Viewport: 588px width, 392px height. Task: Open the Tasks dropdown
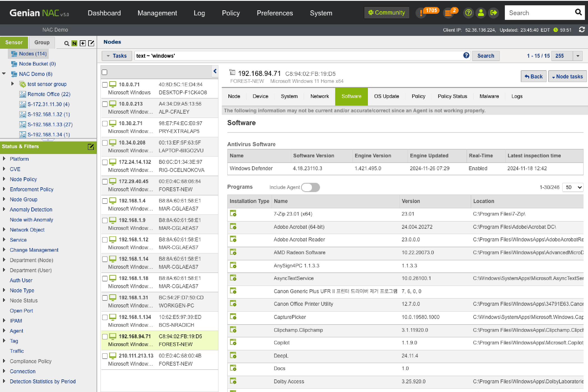[x=116, y=56]
